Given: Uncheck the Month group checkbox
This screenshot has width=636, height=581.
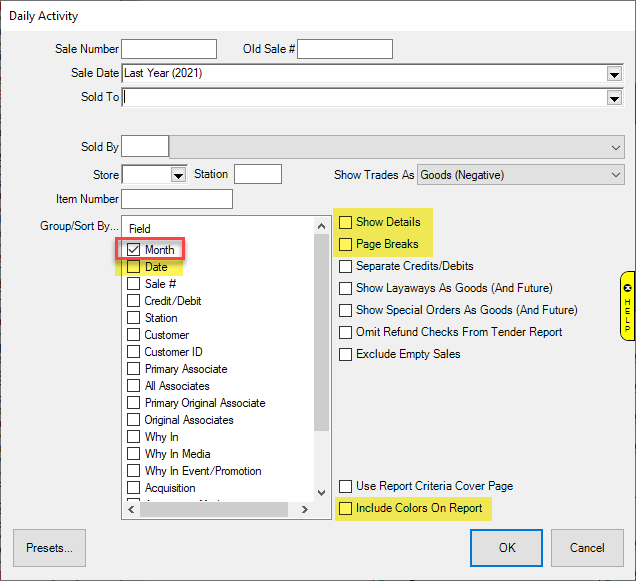Looking at the screenshot, I should click(134, 249).
